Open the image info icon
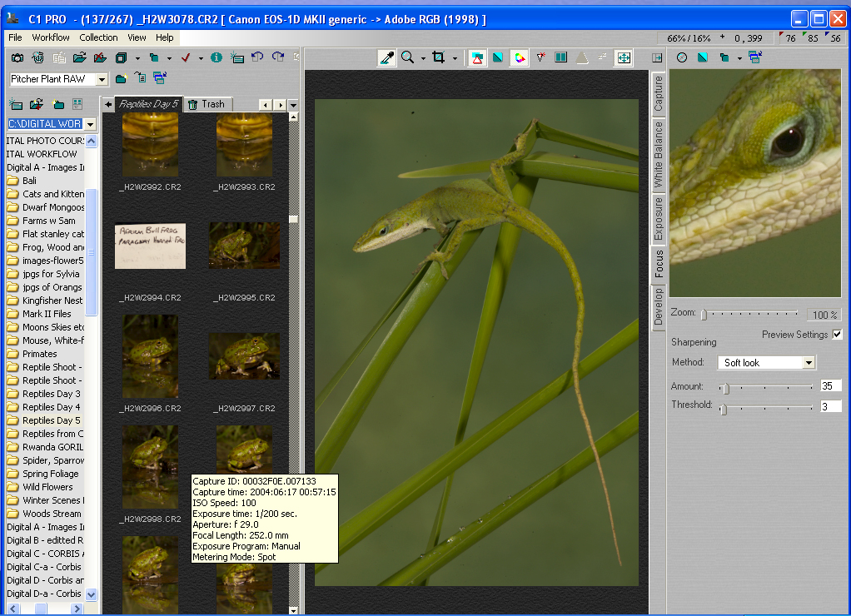 [217, 57]
